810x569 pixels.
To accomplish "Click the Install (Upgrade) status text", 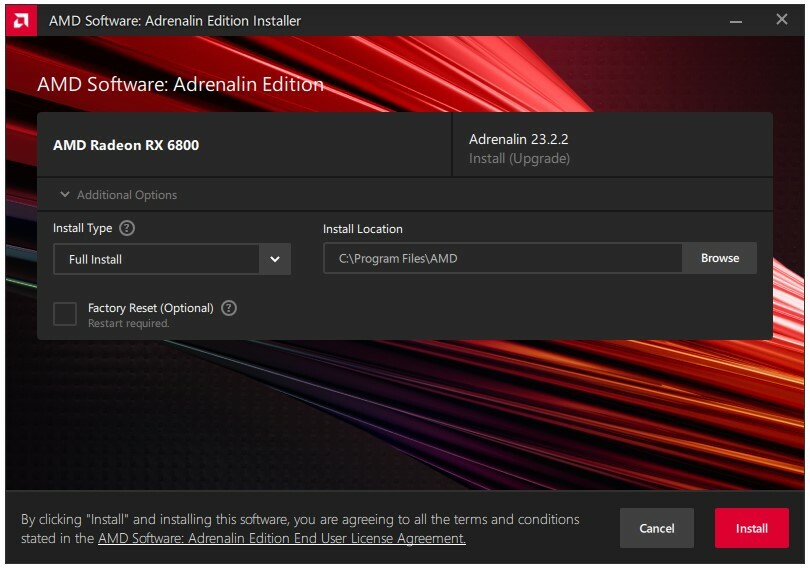I will point(519,158).
